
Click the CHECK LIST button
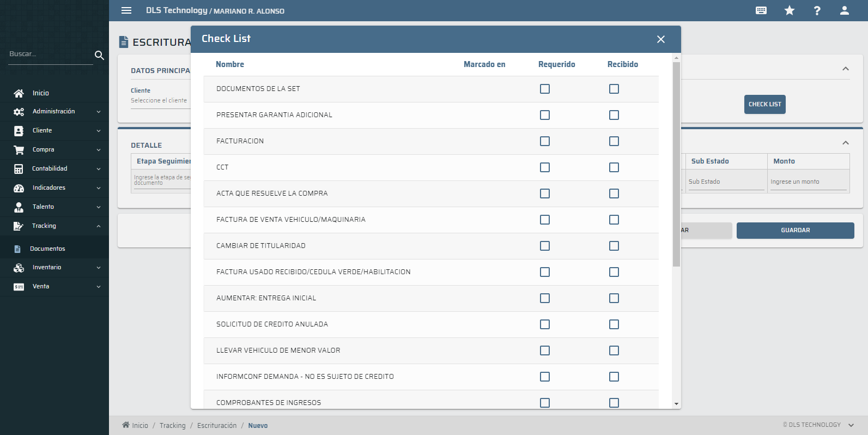(764, 104)
